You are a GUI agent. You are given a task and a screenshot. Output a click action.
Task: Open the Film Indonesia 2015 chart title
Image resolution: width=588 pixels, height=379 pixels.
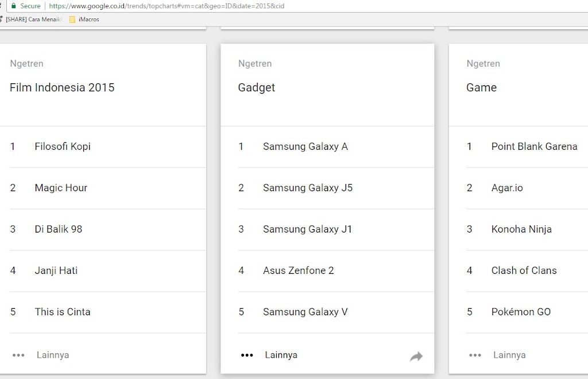[x=62, y=87]
